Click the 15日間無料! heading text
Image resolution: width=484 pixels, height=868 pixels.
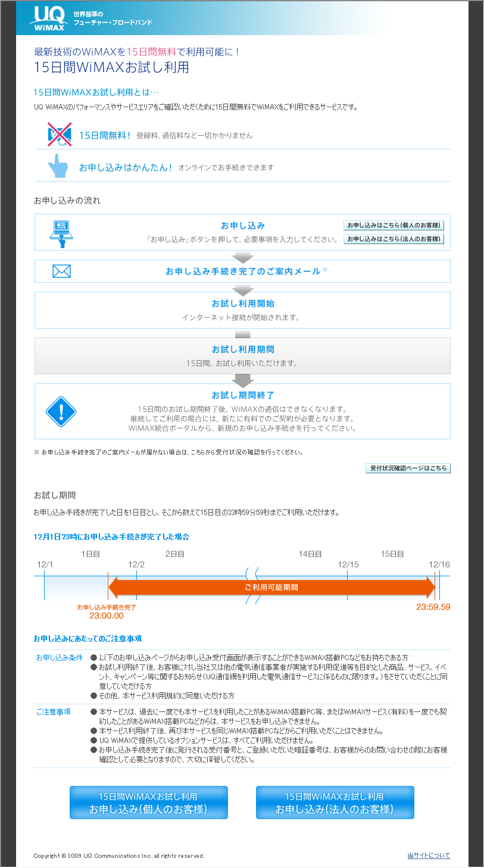tap(105, 135)
